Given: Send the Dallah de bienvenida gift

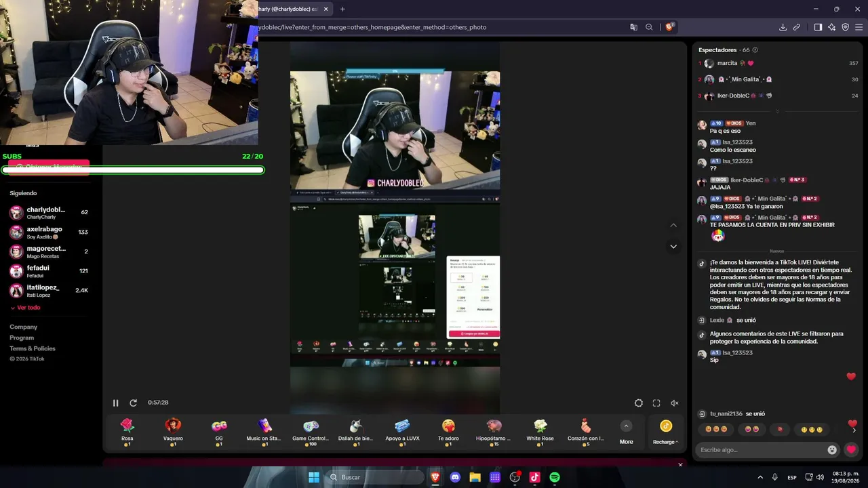Looking at the screenshot, I should 356,431.
